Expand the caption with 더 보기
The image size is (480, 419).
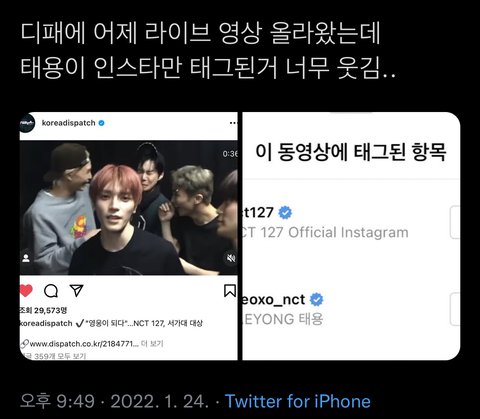click(x=152, y=344)
